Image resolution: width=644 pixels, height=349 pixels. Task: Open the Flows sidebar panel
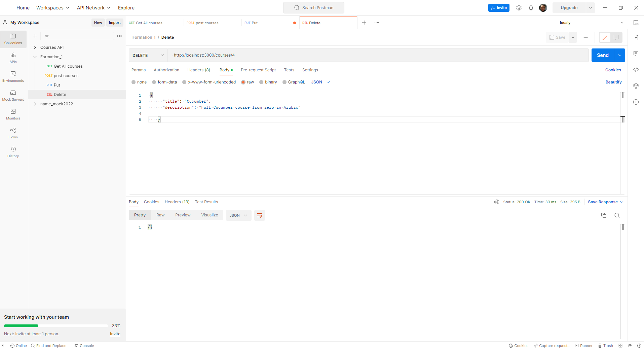pos(13,133)
